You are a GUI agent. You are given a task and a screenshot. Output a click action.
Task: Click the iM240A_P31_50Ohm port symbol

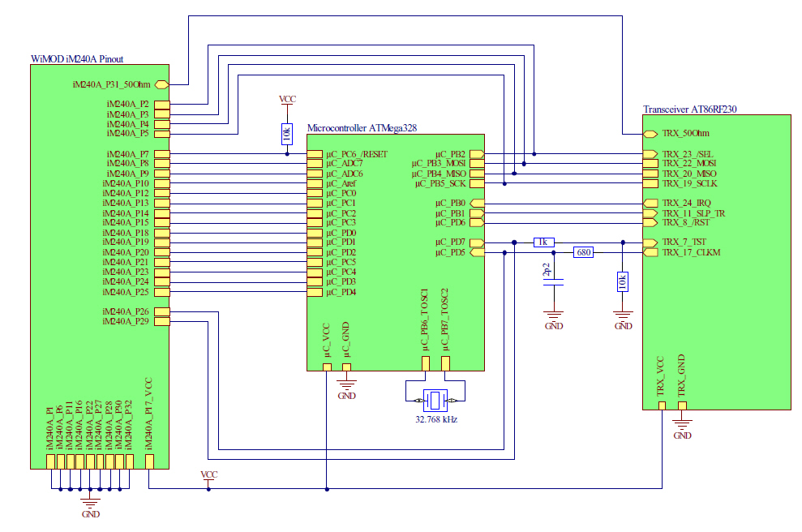[x=161, y=84]
